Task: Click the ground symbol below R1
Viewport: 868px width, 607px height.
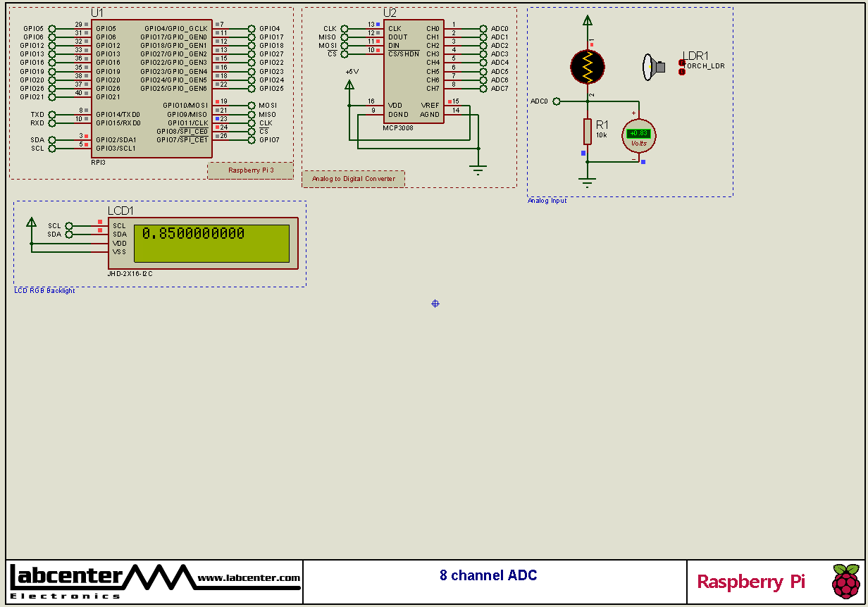Action: click(x=587, y=179)
